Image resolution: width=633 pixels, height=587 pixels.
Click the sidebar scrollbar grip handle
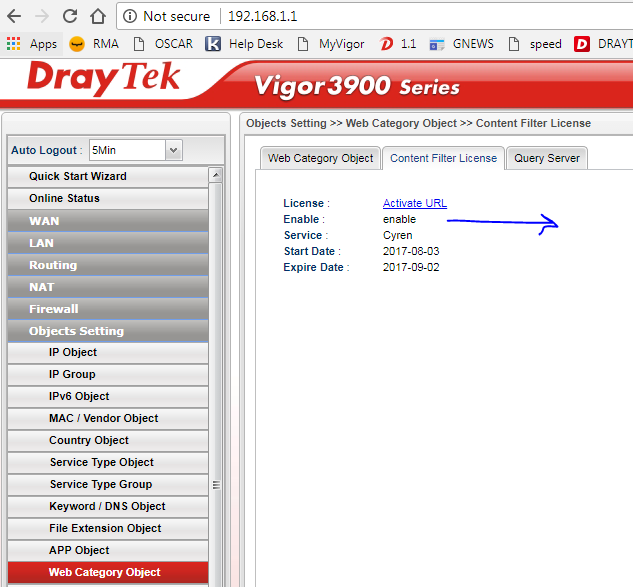[x=216, y=485]
